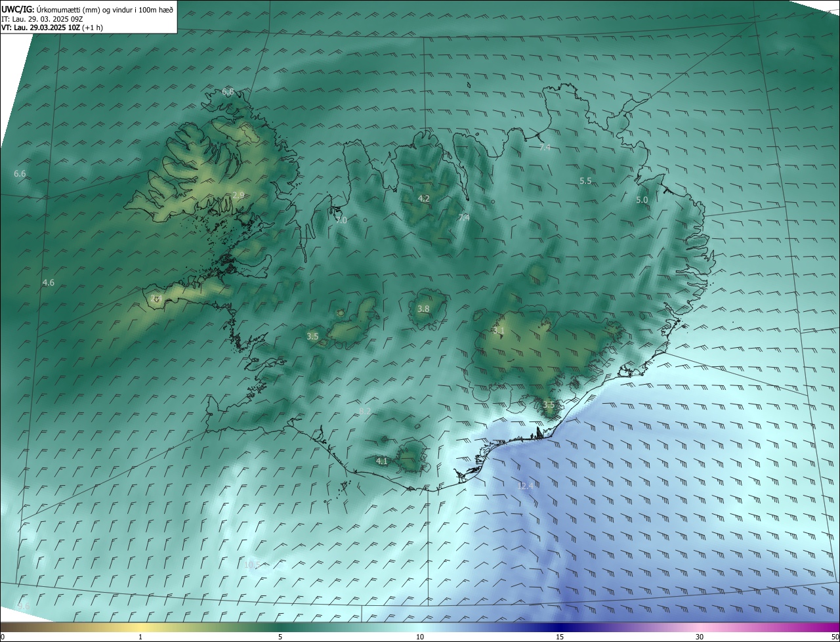Click the '10' tick on the color scale
The width and height of the screenshot is (840, 642).
420,637
